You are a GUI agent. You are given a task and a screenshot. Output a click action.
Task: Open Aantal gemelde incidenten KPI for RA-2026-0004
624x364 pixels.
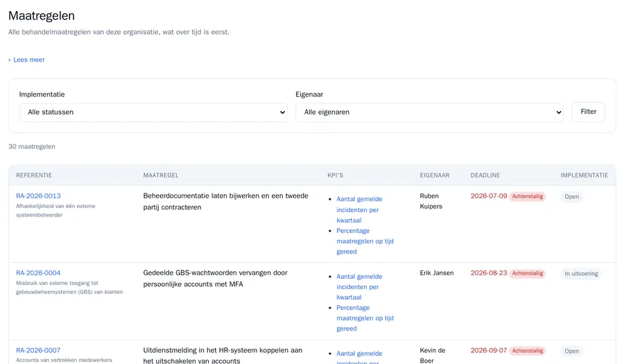tap(359, 287)
